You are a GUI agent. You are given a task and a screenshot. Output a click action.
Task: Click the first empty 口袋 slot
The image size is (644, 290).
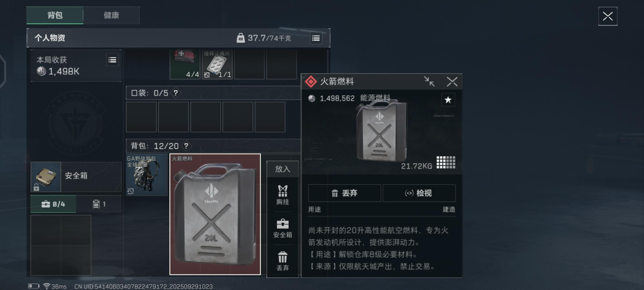pyautogui.click(x=141, y=117)
